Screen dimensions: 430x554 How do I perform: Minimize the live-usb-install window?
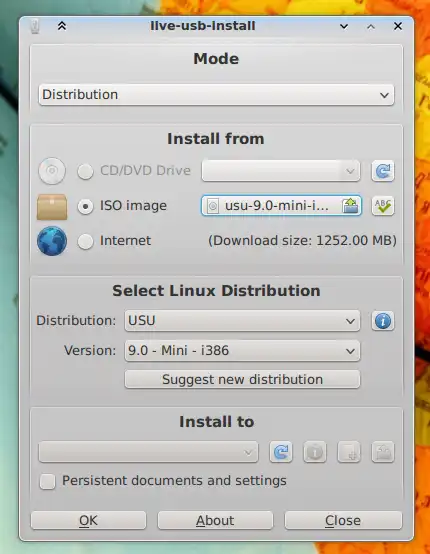click(344, 26)
